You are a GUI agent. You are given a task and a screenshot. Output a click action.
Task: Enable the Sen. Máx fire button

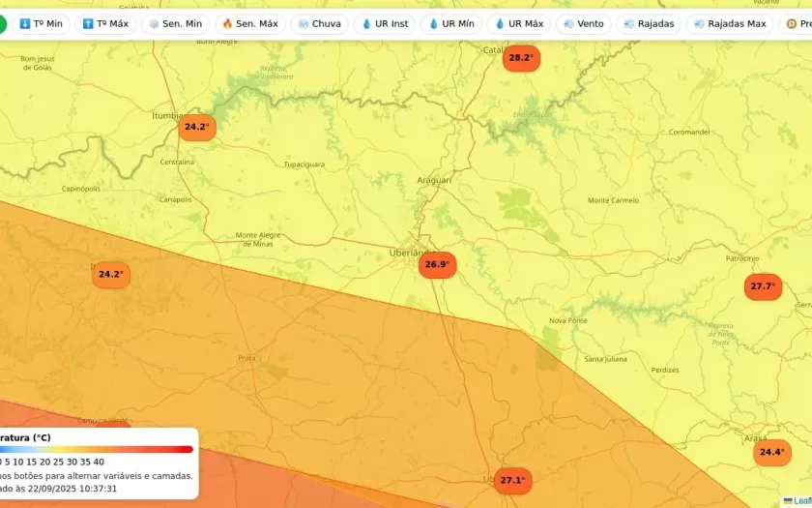(249, 23)
